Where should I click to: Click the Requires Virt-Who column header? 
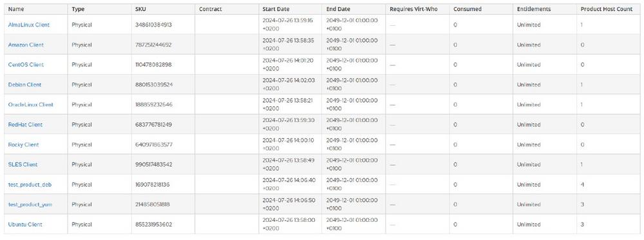[415, 9]
